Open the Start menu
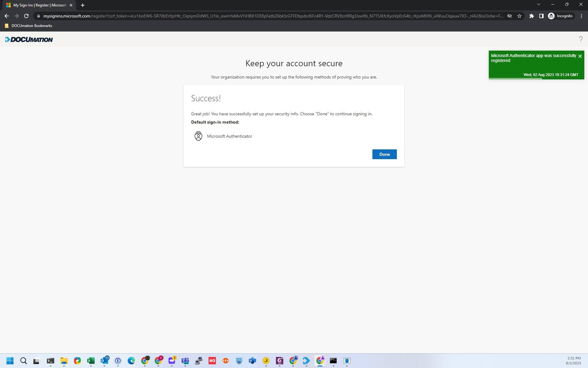588x368 pixels. tap(10, 361)
